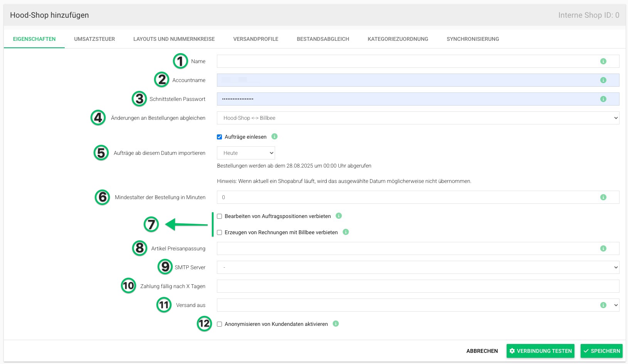Click info icon beside Anonymisieren von Kundendaten
628x364 pixels.
pos(336,324)
